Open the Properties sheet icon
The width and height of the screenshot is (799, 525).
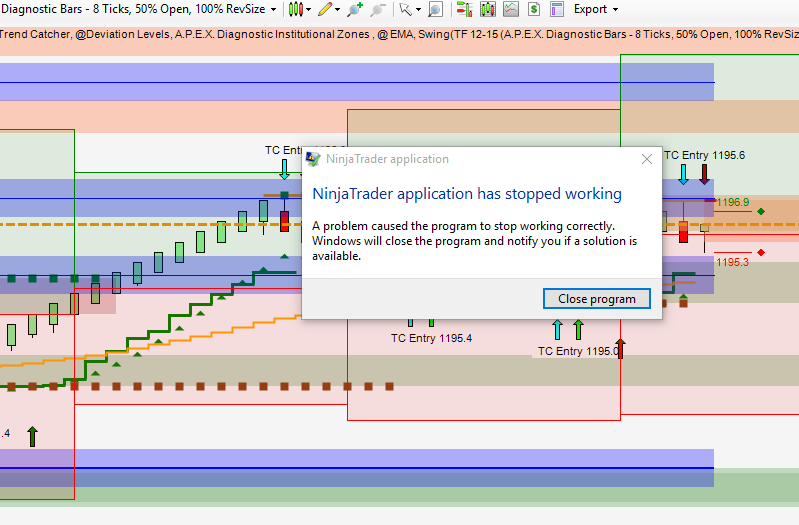tap(557, 9)
